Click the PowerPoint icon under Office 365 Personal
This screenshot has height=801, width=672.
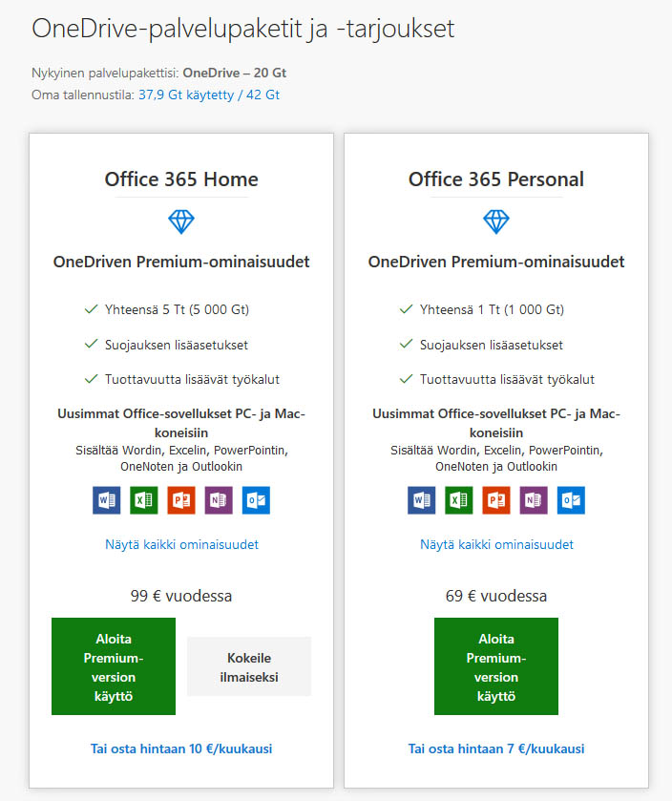coord(496,500)
